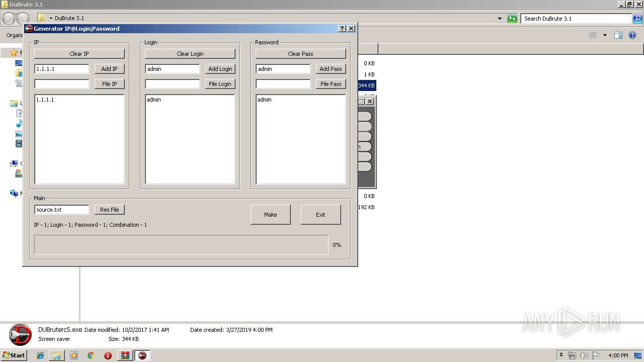Click Exit in the generator dialog
Screen dimensions: 644x362
320,215
